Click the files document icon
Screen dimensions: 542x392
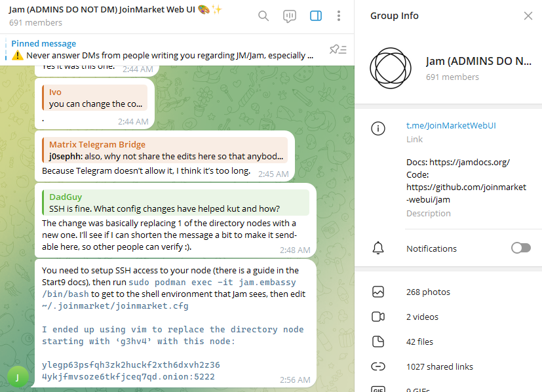tap(378, 342)
